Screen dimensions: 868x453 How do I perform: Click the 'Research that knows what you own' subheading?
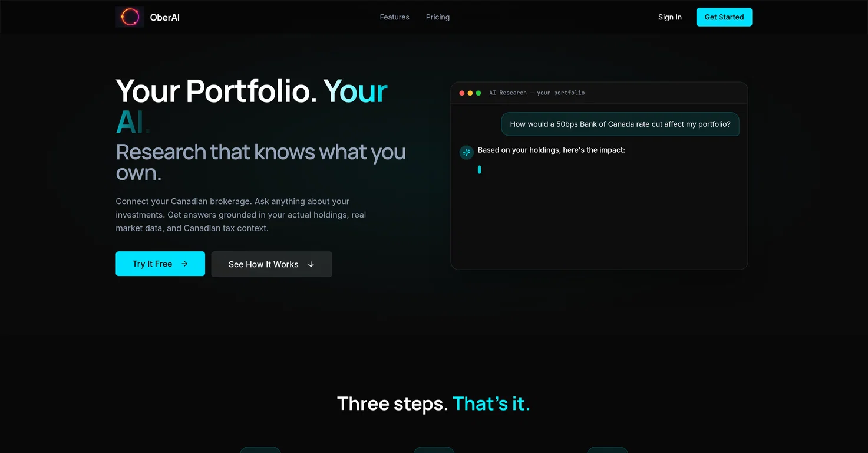261,162
